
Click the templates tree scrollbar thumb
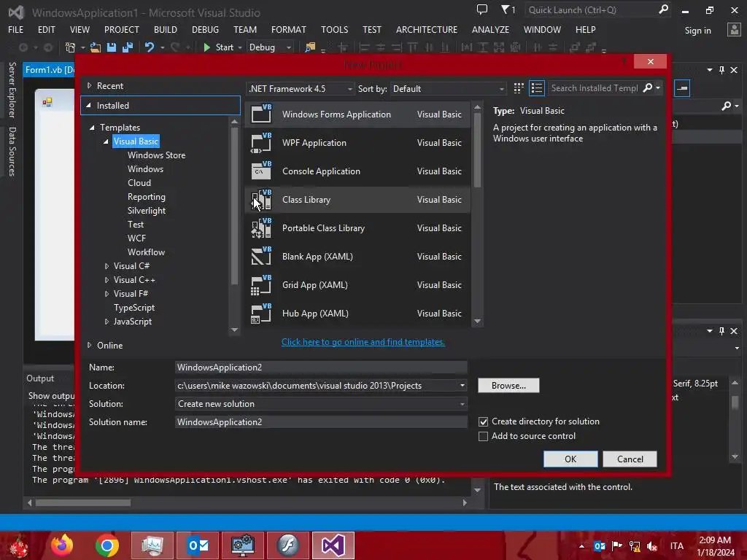[x=234, y=206]
